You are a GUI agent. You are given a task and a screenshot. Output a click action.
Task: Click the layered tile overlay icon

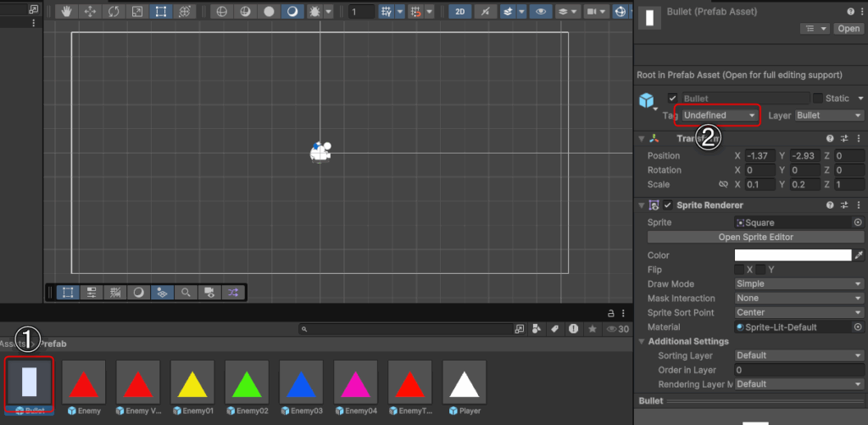162,293
